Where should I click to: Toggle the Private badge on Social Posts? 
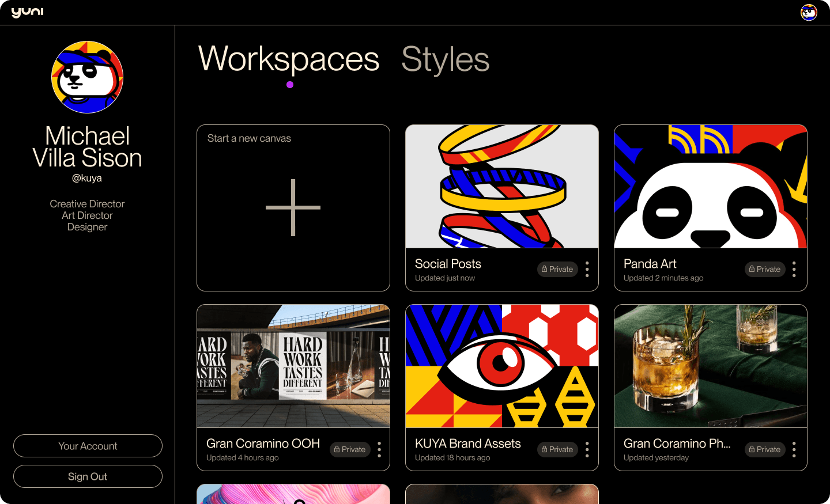(x=557, y=269)
